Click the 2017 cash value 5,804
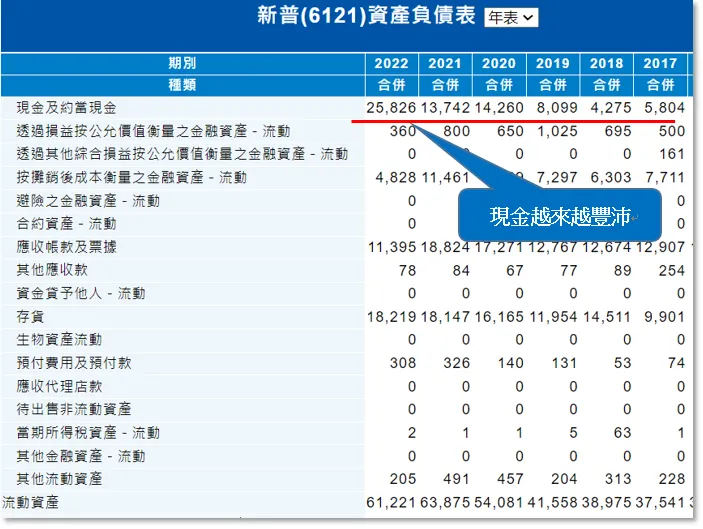The width and height of the screenshot is (703, 529). (665, 108)
